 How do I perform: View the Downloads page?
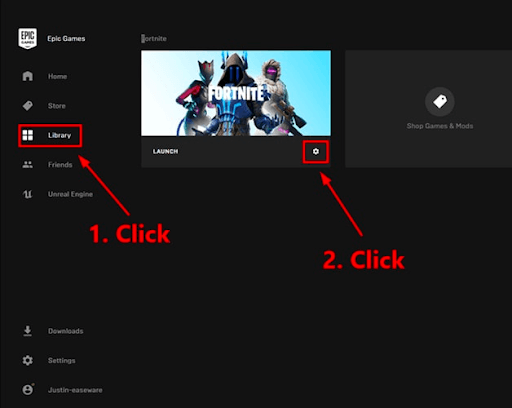click(66, 331)
